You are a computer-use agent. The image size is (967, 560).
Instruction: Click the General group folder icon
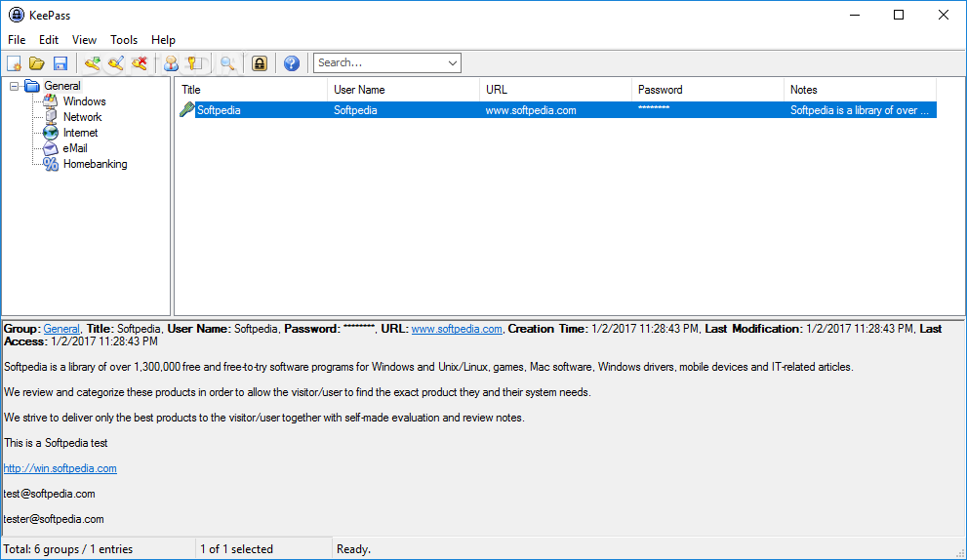[32, 86]
